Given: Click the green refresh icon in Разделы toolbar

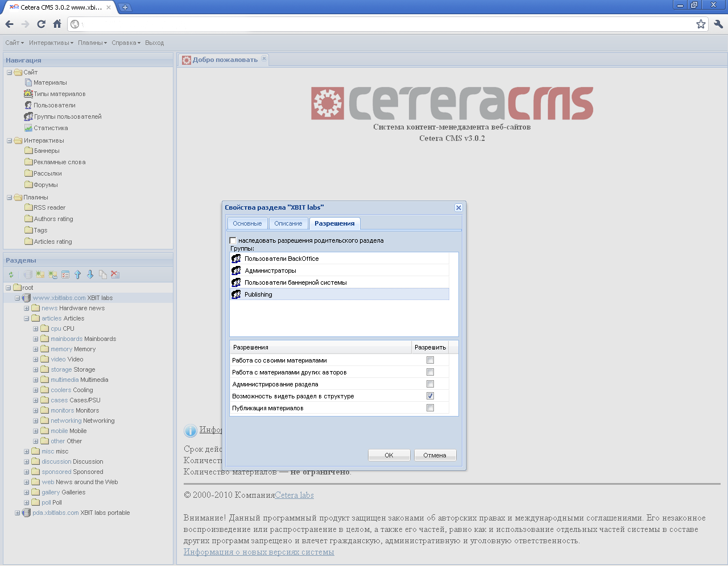Looking at the screenshot, I should (11, 275).
